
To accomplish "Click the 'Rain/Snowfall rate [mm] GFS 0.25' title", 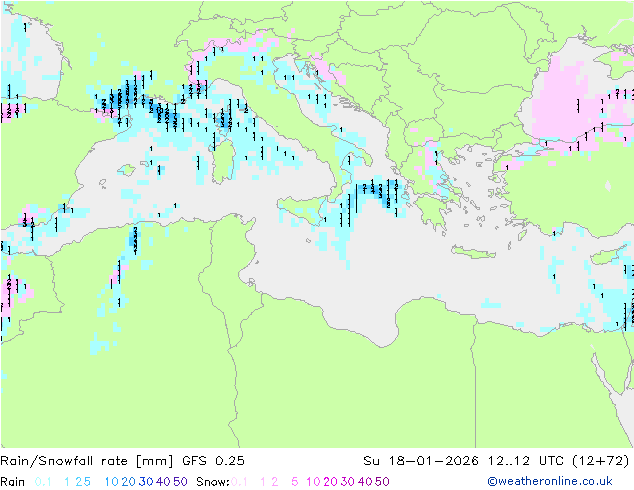I will (123, 461).
